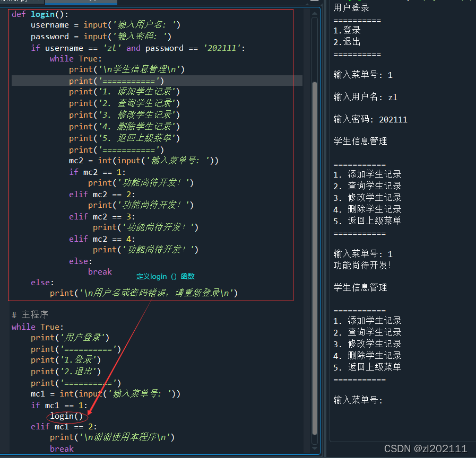Click the 'elif mc1 == 2:' line
The width and height of the screenshot is (476, 458).
pyautogui.click(x=64, y=427)
